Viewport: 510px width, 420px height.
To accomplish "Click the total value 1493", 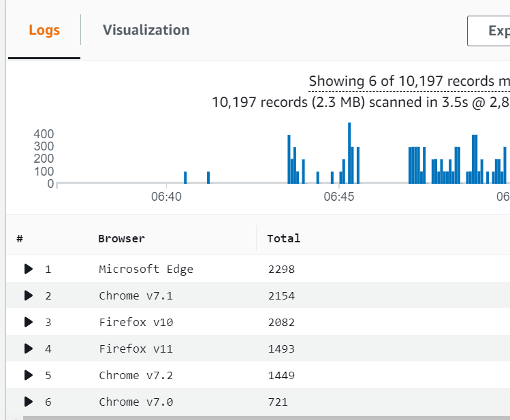I will 281,349.
